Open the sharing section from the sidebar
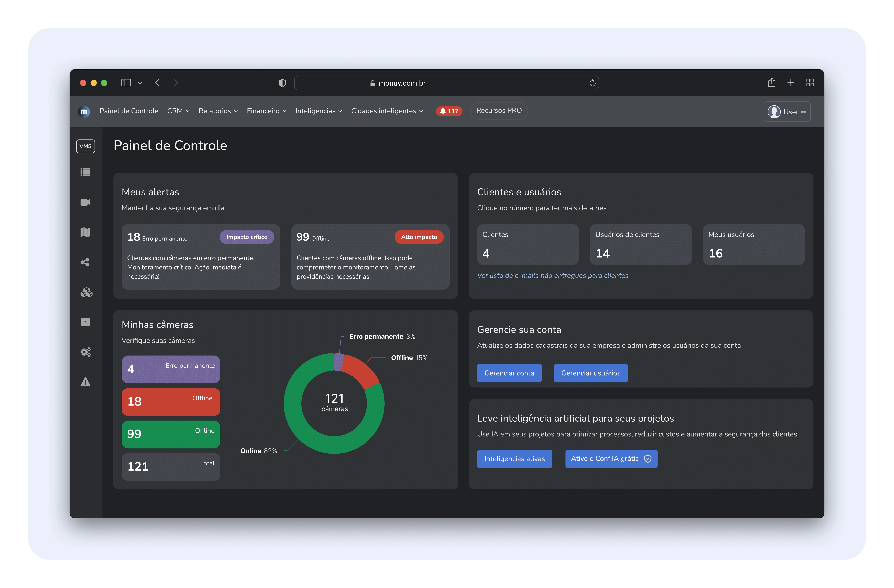The image size is (894, 588). pos(86,262)
